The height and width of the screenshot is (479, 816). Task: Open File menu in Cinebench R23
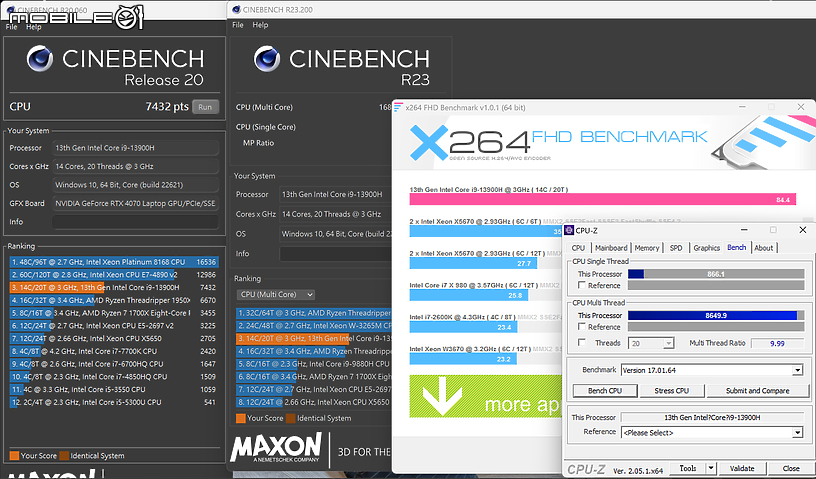coord(238,24)
